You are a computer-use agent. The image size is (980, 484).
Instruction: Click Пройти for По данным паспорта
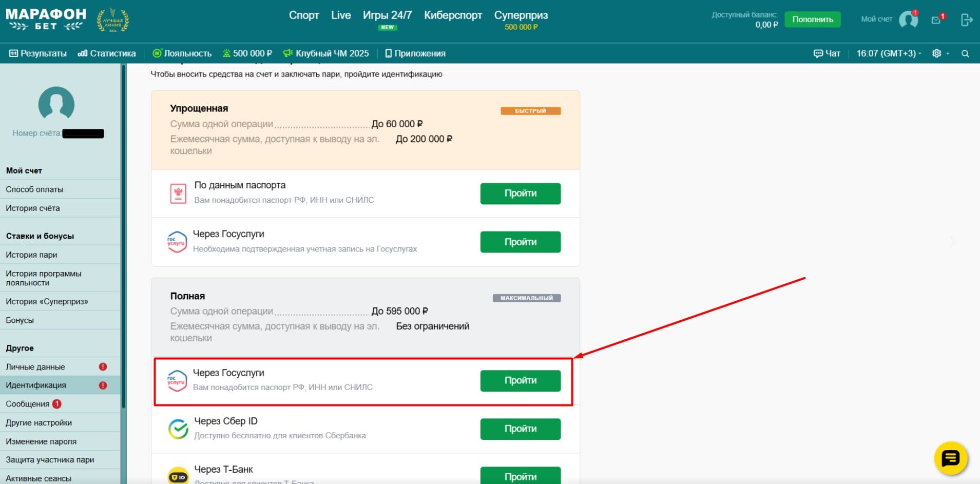tap(521, 193)
